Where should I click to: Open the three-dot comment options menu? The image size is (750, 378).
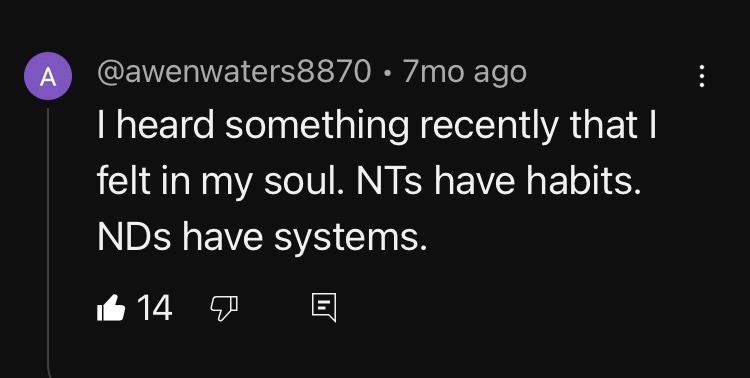click(x=701, y=76)
